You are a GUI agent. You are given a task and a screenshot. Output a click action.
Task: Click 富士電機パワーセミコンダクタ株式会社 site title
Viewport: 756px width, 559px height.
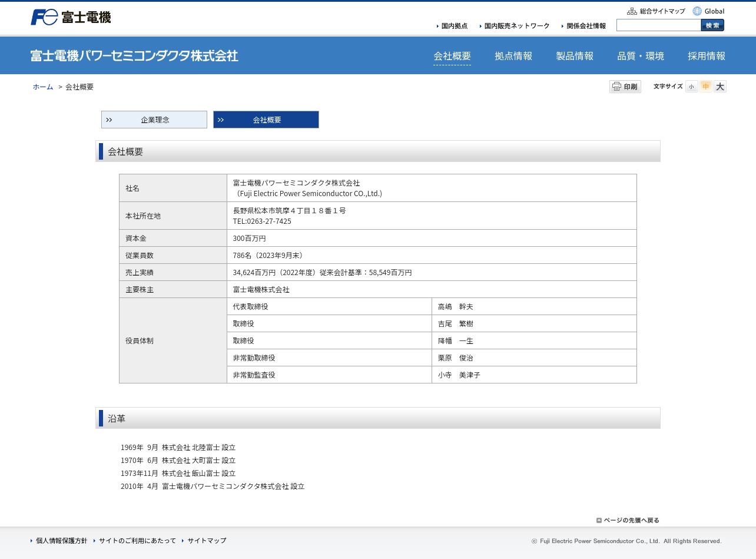pyautogui.click(x=134, y=56)
